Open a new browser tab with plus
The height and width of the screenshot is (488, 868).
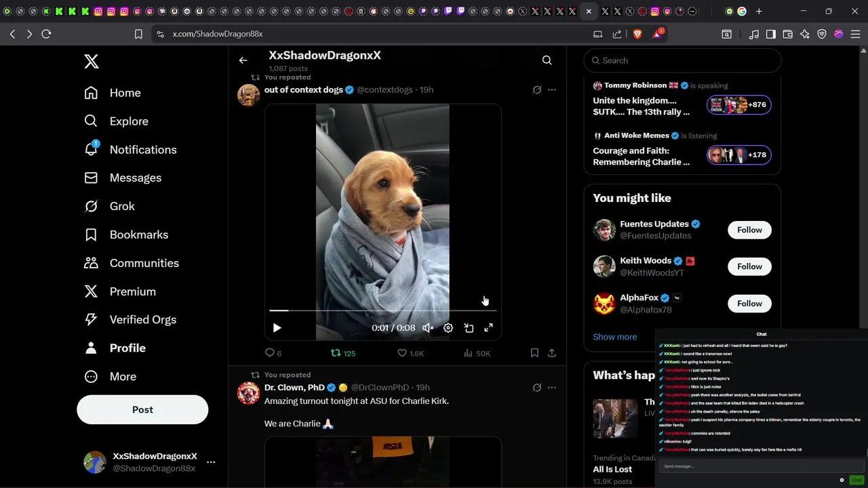[x=759, y=11]
